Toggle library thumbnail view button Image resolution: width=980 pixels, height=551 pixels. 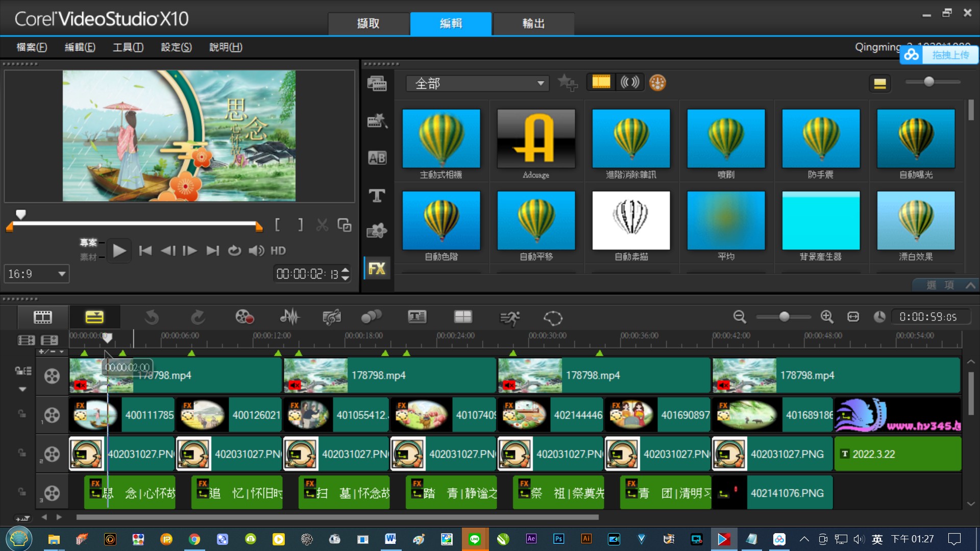[x=880, y=84]
